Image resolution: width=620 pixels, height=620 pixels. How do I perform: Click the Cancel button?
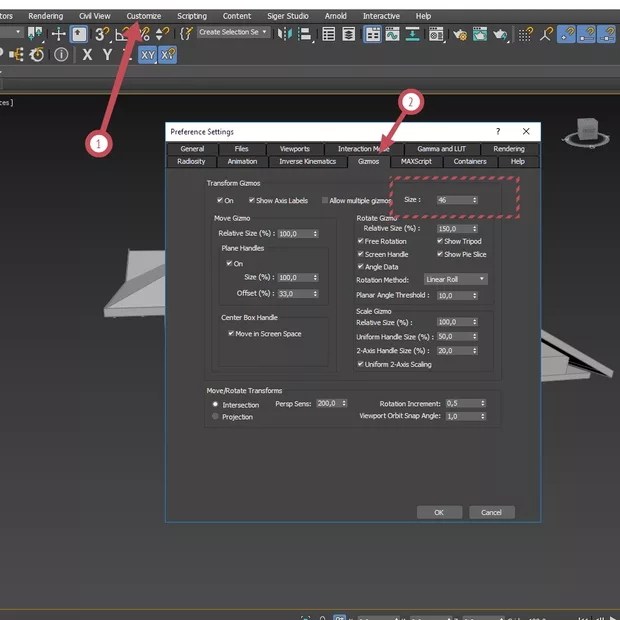[x=491, y=512]
